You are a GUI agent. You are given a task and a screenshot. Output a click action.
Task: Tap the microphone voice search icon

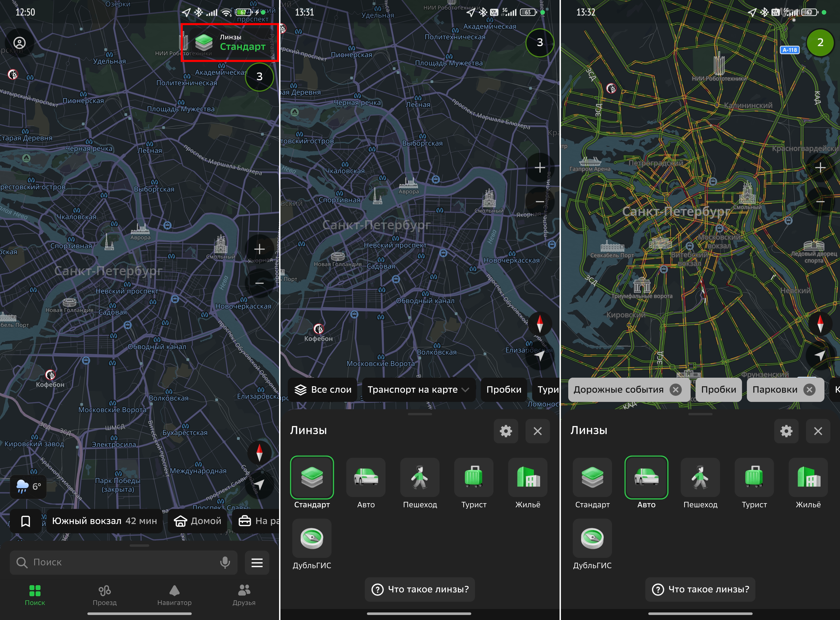click(x=225, y=562)
